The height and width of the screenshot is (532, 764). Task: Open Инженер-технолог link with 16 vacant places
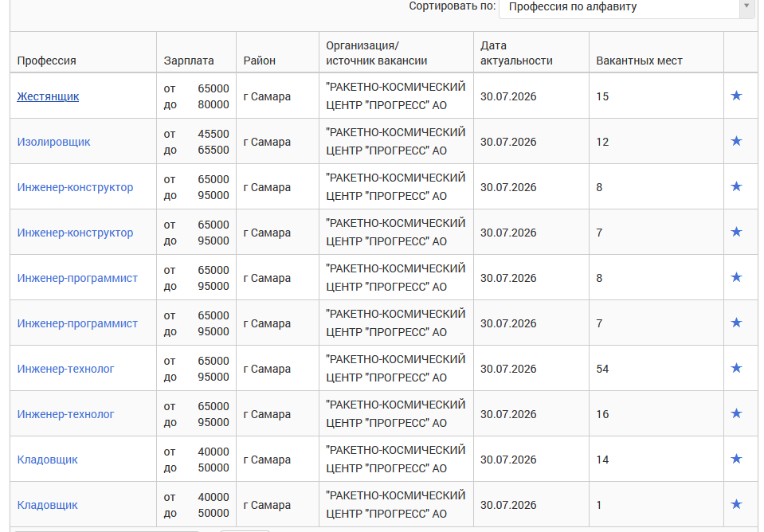tap(65, 414)
